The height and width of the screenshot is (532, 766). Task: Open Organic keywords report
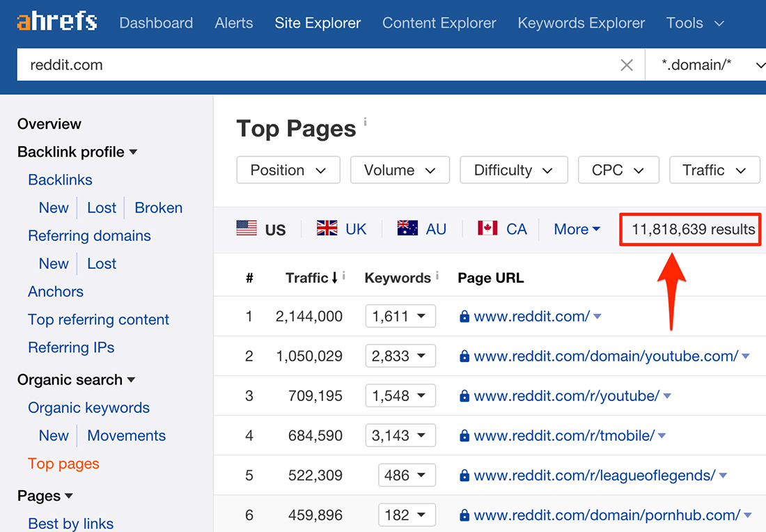[89, 407]
